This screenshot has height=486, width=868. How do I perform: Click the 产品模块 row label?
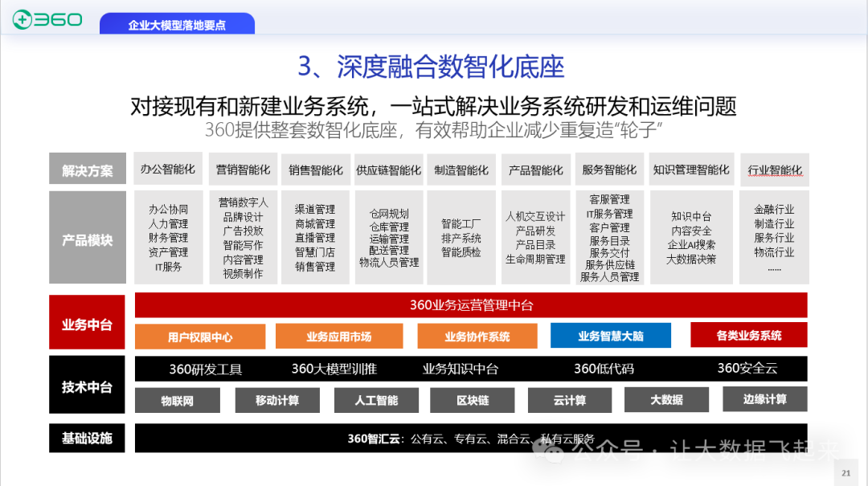(x=88, y=238)
